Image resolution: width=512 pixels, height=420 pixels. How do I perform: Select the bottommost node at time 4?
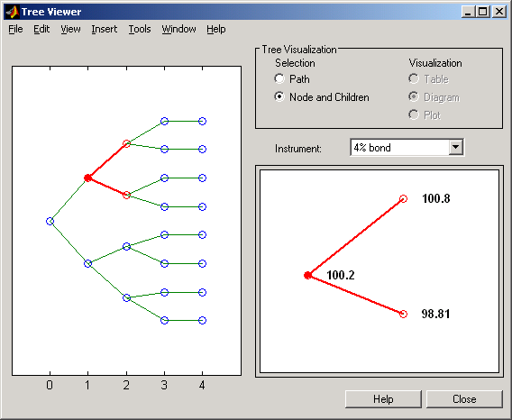(x=203, y=320)
